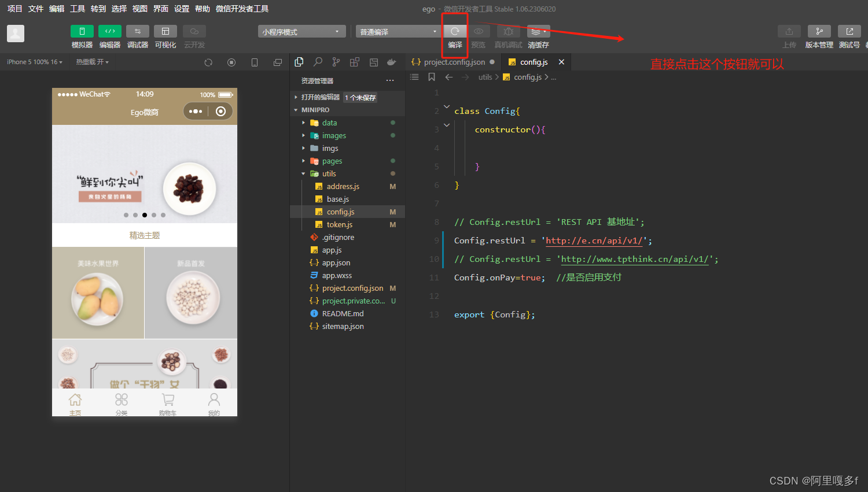Select the third banner carousel dot
Screen dimensions: 868x492
coord(145,215)
